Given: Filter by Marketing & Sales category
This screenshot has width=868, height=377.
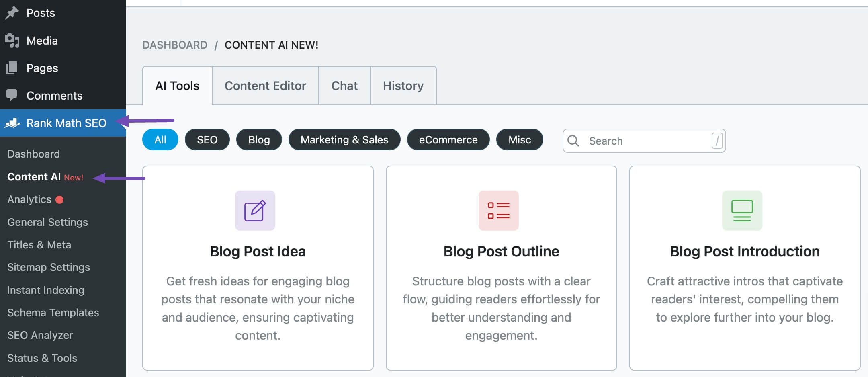Looking at the screenshot, I should [344, 139].
